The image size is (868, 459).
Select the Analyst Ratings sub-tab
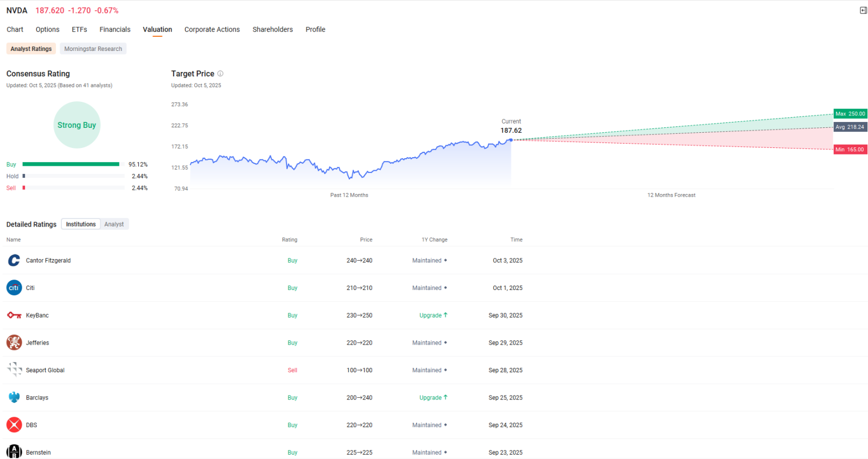(31, 49)
